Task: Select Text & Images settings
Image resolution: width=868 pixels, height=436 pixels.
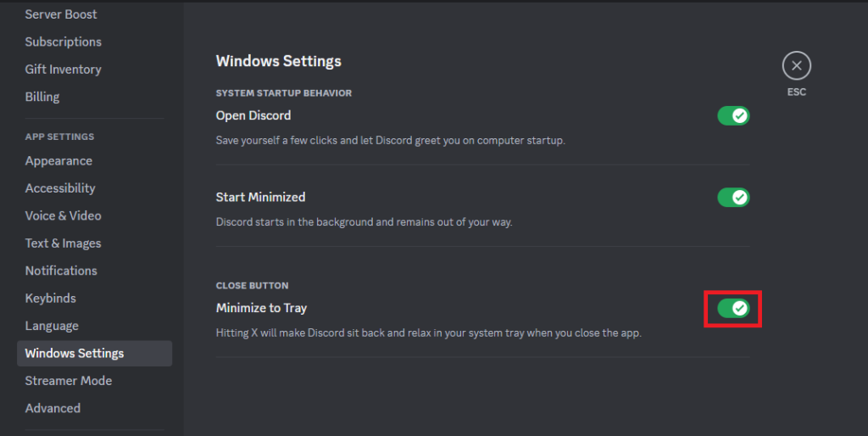Action: coord(63,243)
